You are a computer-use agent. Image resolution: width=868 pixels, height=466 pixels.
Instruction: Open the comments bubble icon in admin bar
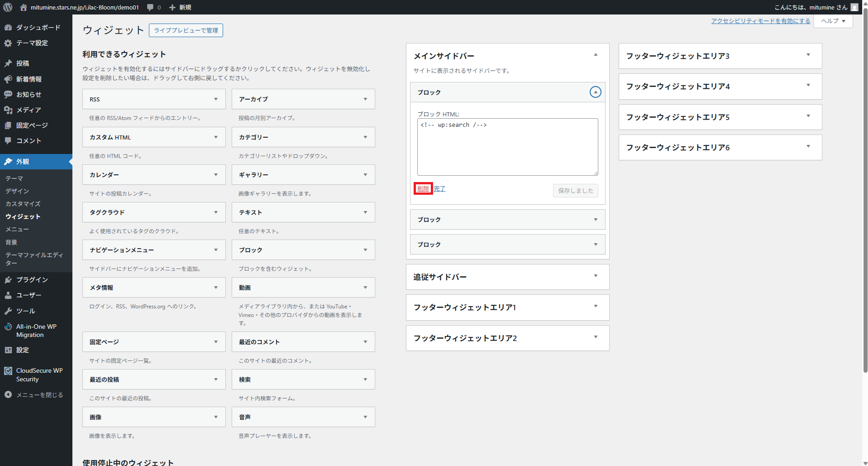(150, 7)
